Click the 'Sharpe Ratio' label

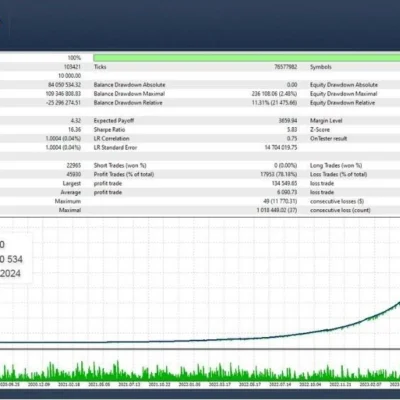(x=109, y=130)
